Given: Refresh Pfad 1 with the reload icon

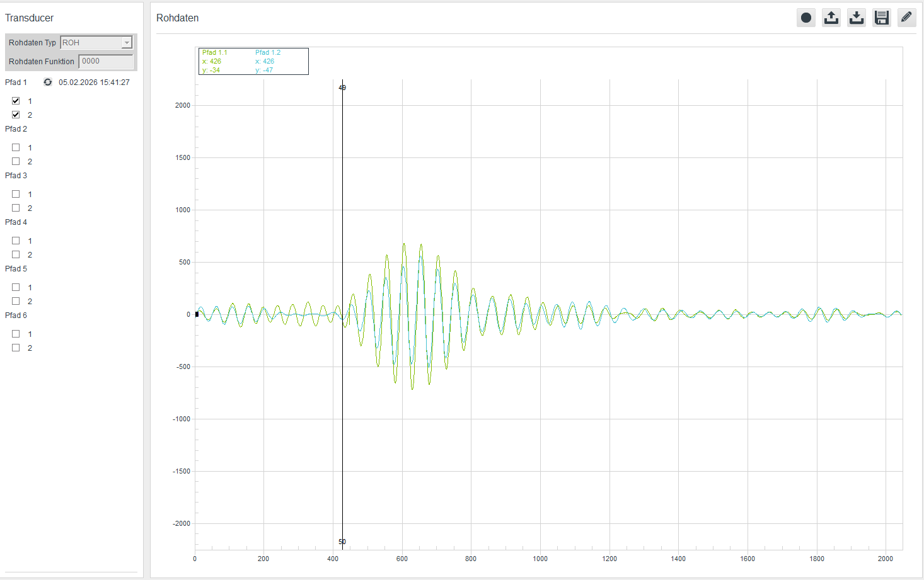Looking at the screenshot, I should click(47, 82).
